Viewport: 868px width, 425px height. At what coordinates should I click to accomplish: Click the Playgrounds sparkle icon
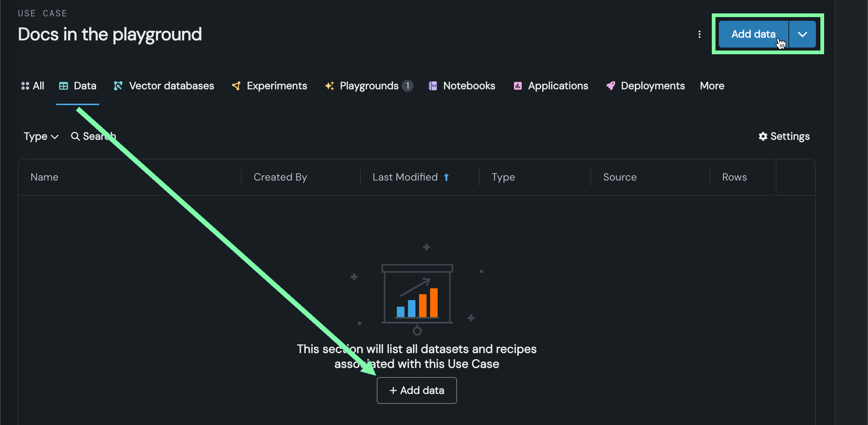[x=329, y=86]
